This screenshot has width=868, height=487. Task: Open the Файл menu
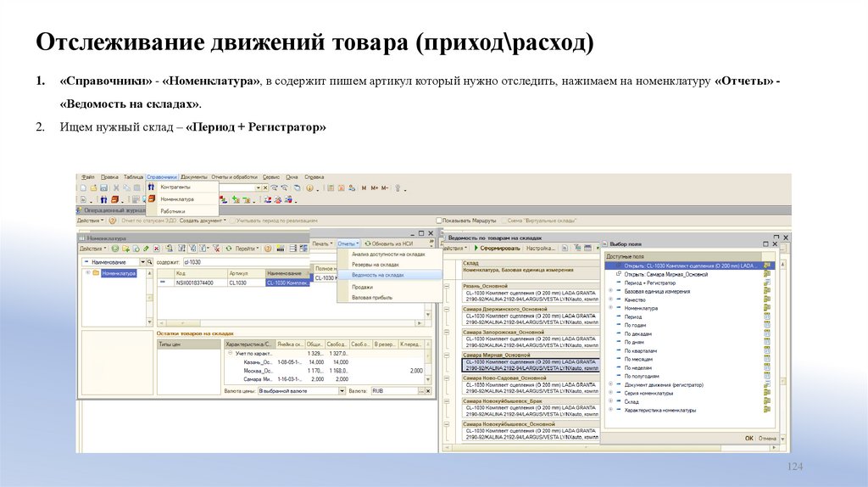point(88,177)
